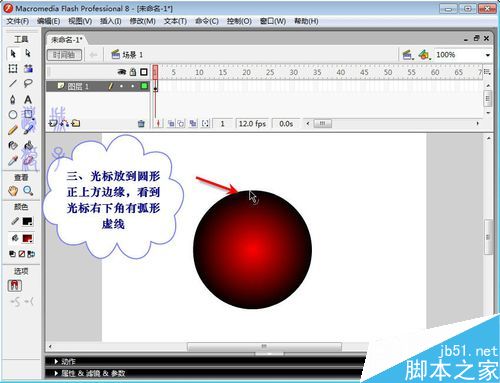Activate the Oval tool
The width and height of the screenshot is (500, 383).
pos(13,115)
